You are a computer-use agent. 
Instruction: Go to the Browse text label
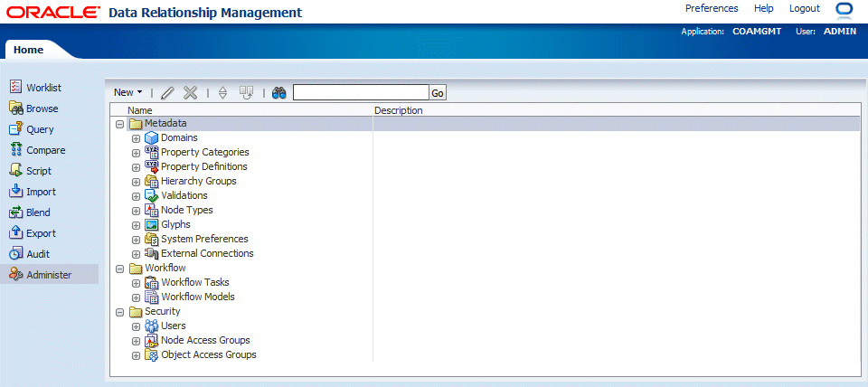(x=42, y=109)
